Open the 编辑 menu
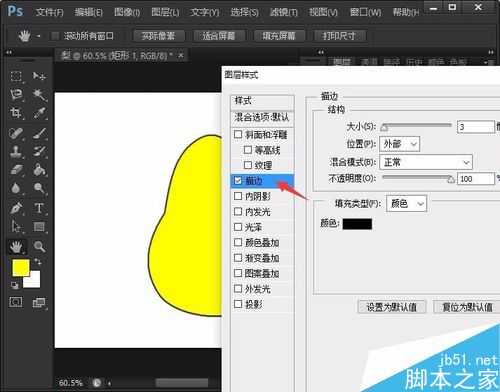Screen dimensions: 500x392 (x=88, y=12)
